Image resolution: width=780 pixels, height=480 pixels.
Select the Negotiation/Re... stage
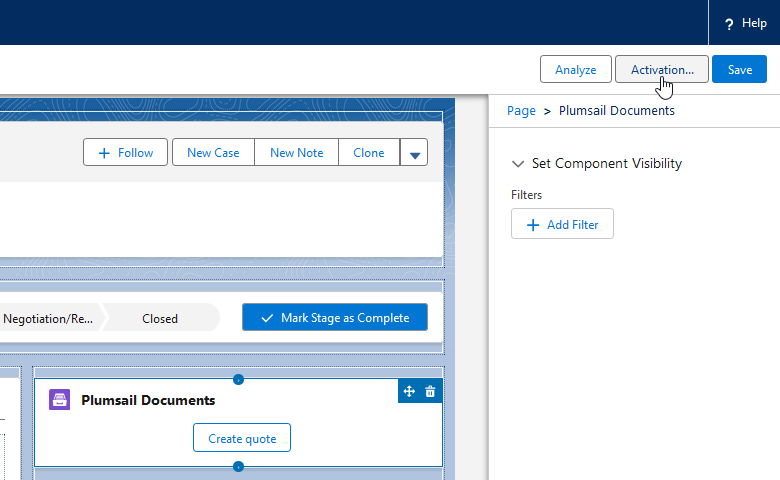click(48, 318)
